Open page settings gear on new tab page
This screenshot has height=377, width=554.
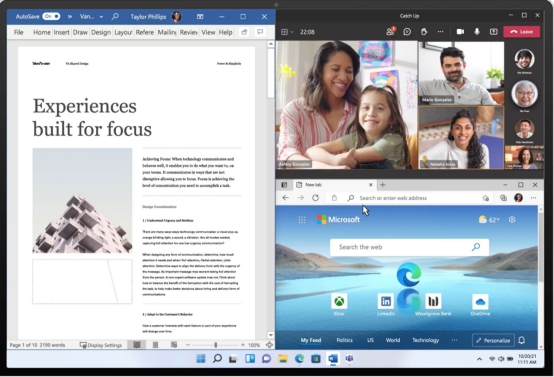[512, 220]
